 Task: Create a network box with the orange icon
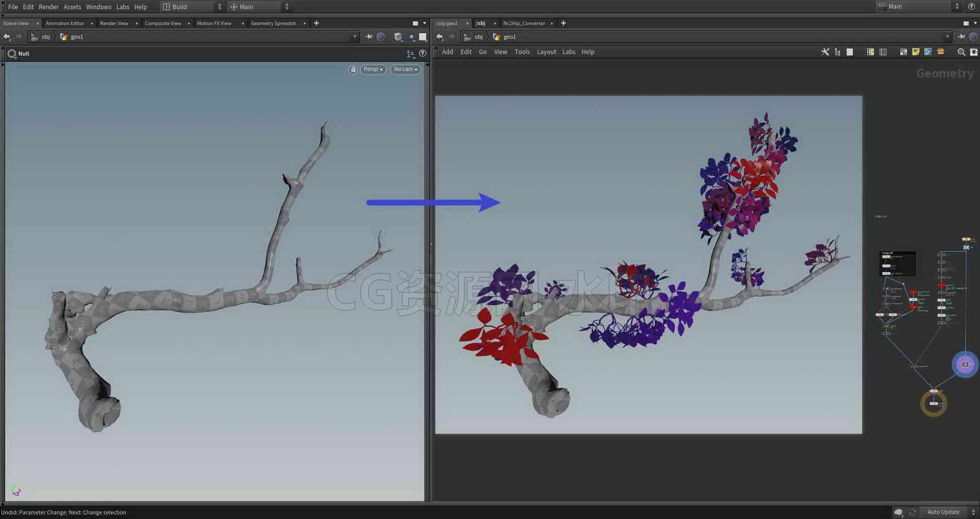(x=940, y=52)
